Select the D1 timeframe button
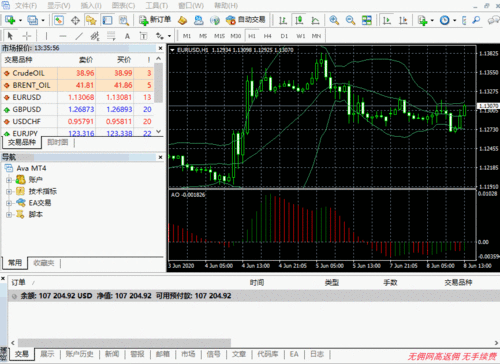Viewport: 500px width, 364px height. click(x=284, y=36)
